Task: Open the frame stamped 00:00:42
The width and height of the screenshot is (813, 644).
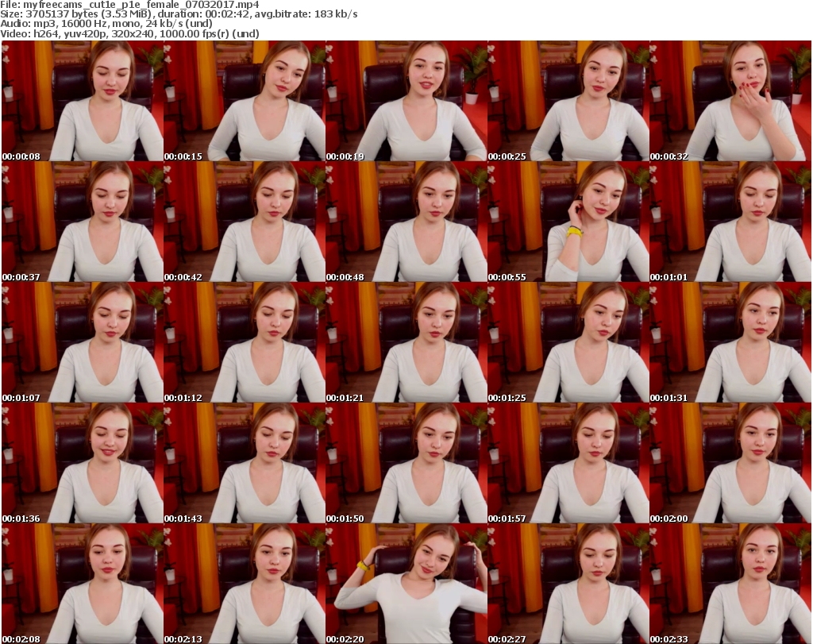Action: click(245, 222)
